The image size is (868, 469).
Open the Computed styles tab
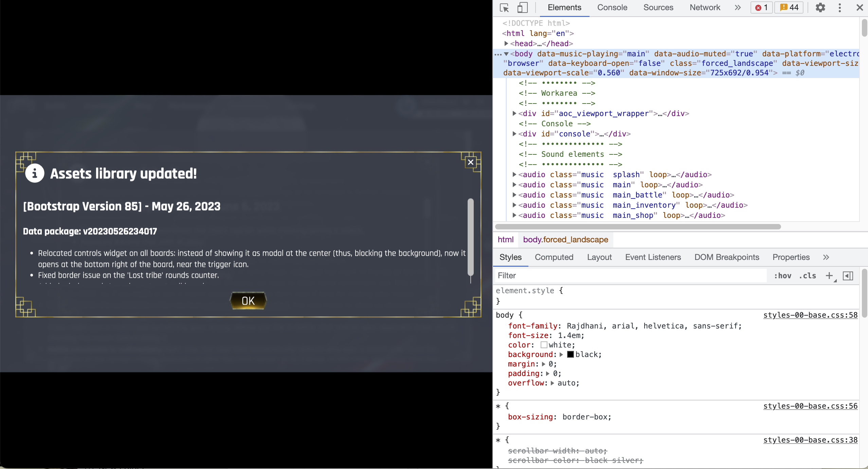[554, 257]
